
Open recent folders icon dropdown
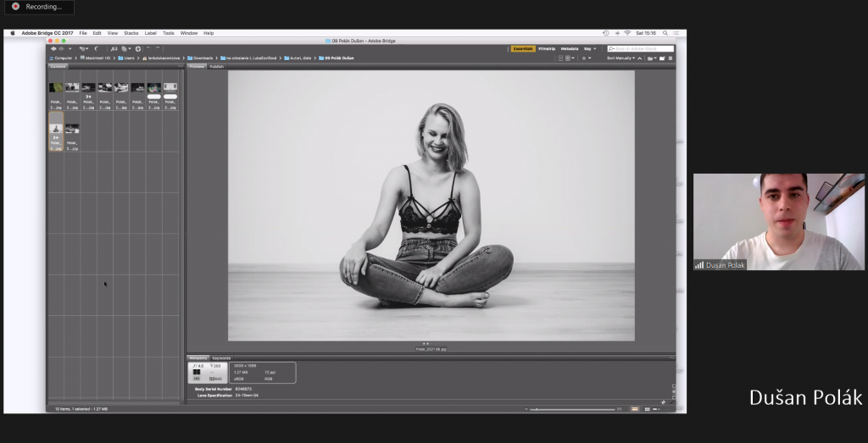[x=652, y=58]
